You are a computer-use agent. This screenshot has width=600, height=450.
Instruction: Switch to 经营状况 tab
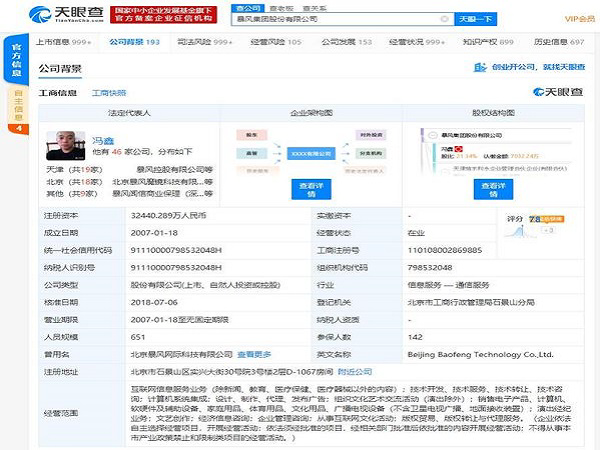click(417, 42)
